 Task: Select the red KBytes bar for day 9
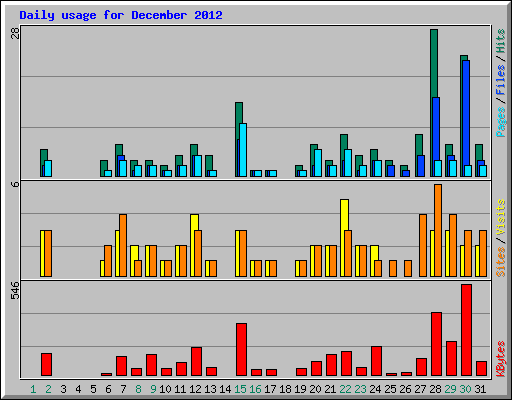point(151,365)
